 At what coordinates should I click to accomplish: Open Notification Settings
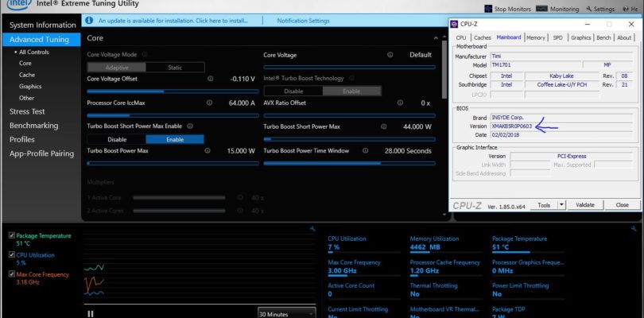pyautogui.click(x=303, y=21)
